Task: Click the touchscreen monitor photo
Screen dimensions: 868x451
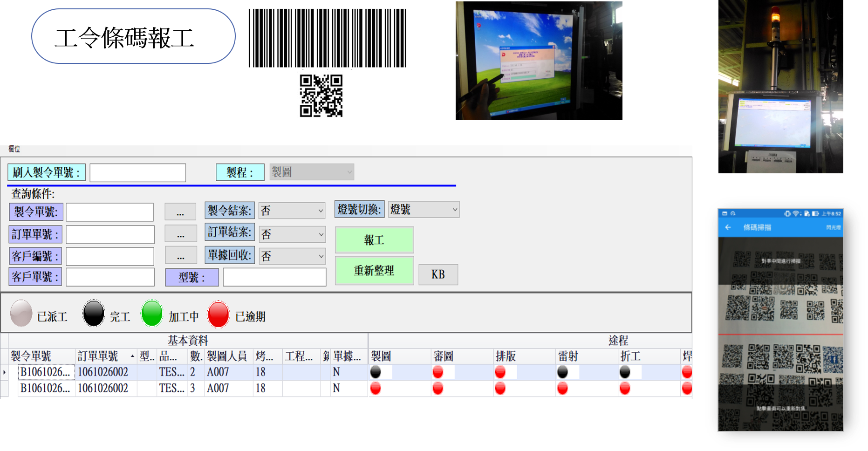Action: pos(539,61)
